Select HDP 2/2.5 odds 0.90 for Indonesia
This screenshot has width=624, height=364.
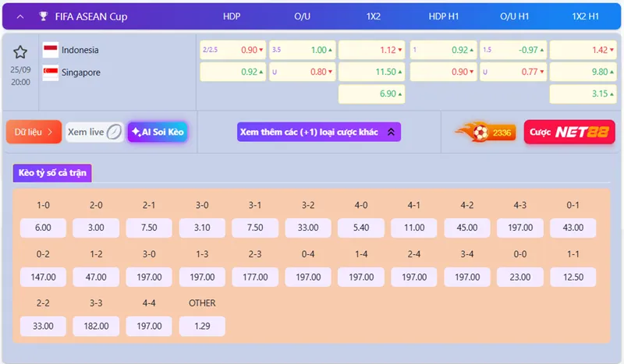232,50
